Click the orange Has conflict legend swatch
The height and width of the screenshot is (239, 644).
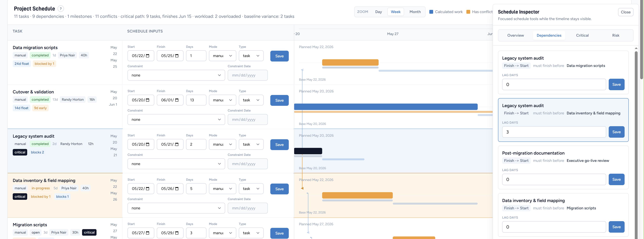click(468, 12)
